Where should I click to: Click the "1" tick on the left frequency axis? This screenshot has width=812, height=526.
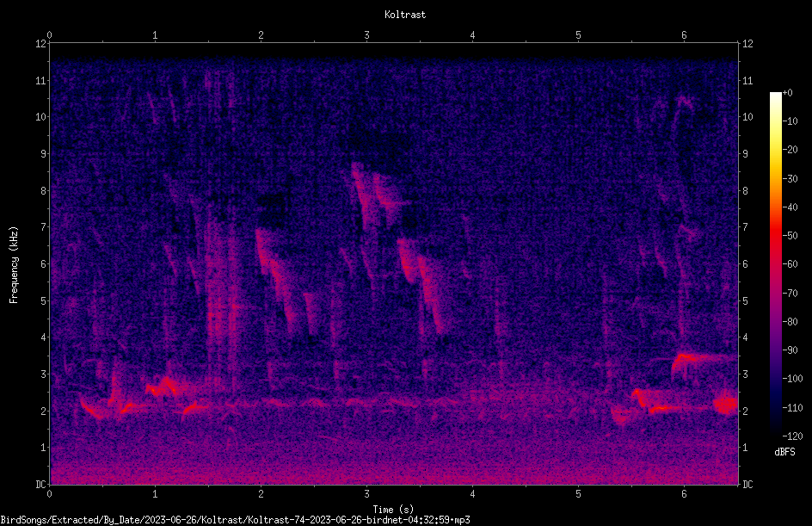click(x=43, y=448)
